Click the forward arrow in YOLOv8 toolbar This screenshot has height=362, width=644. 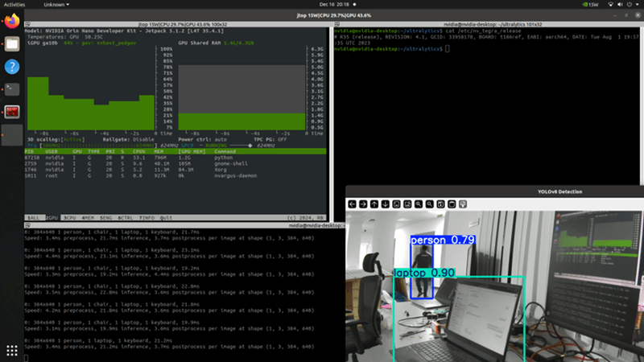coord(364,204)
